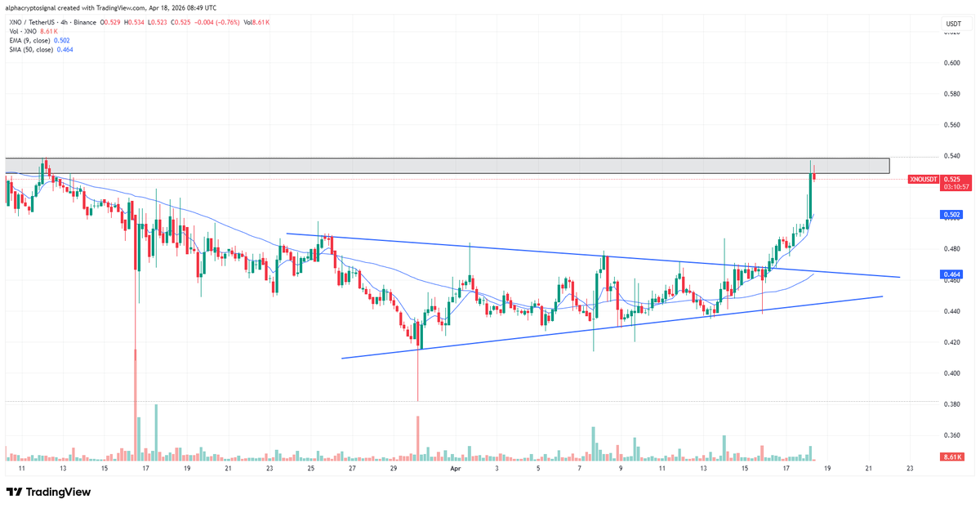Click the 3 date label on time axis

(497, 470)
